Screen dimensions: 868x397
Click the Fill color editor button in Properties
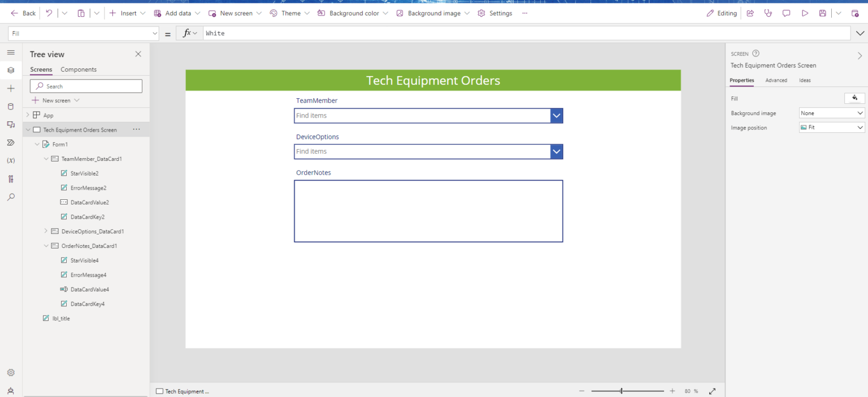click(x=854, y=98)
